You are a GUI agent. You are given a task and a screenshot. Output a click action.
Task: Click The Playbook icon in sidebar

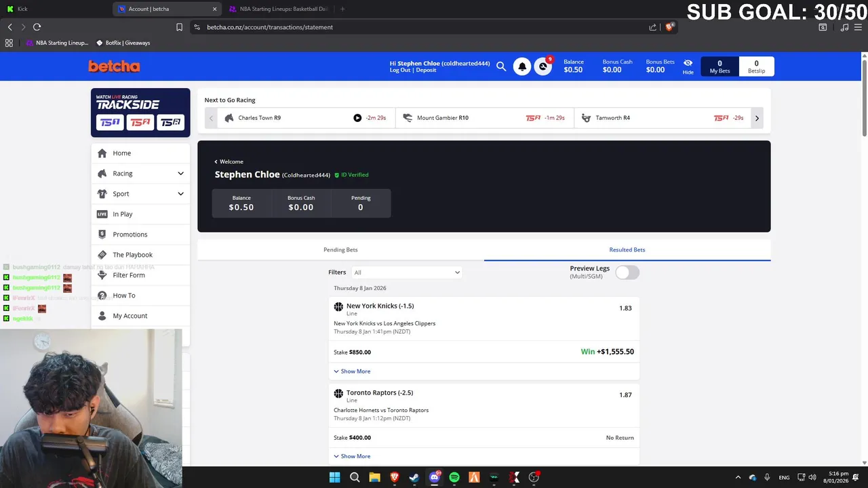click(x=102, y=255)
